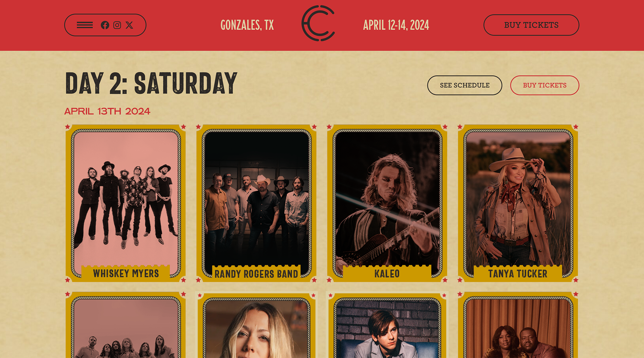Select the Kaleo name label
The image size is (644, 358).
[x=387, y=274]
